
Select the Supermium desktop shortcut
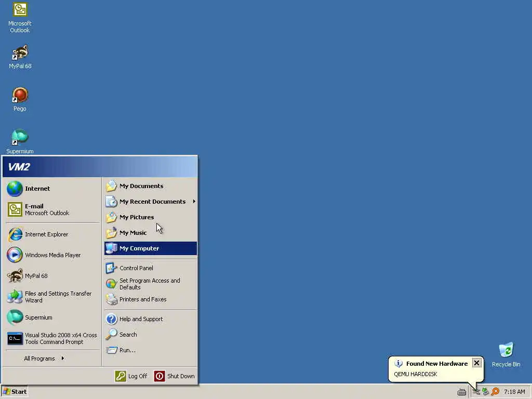click(20, 142)
